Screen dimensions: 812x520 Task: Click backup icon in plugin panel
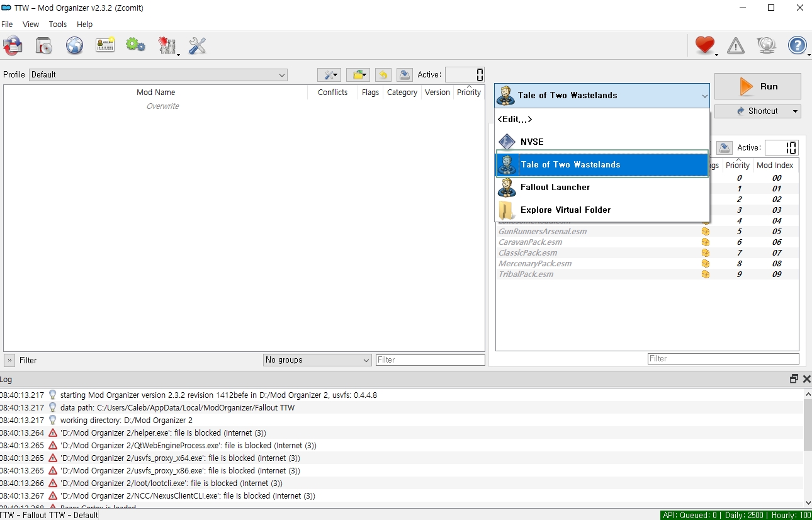pyautogui.click(x=725, y=147)
